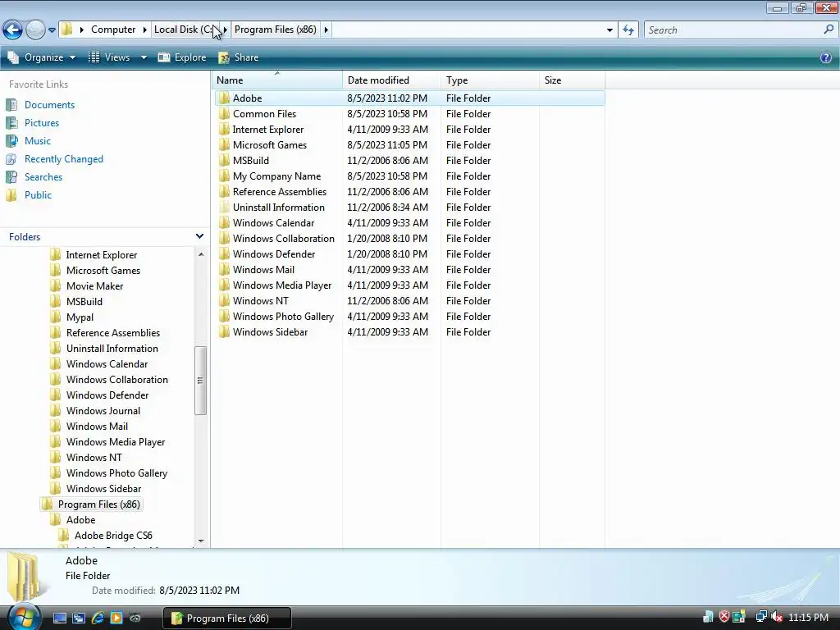Click the Refresh button beside address bar

coord(628,30)
